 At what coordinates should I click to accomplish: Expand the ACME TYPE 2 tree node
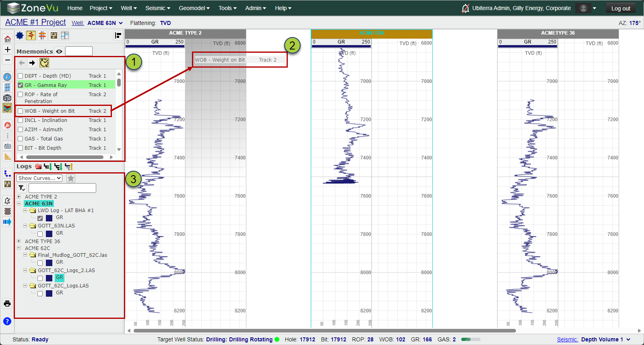coord(19,197)
